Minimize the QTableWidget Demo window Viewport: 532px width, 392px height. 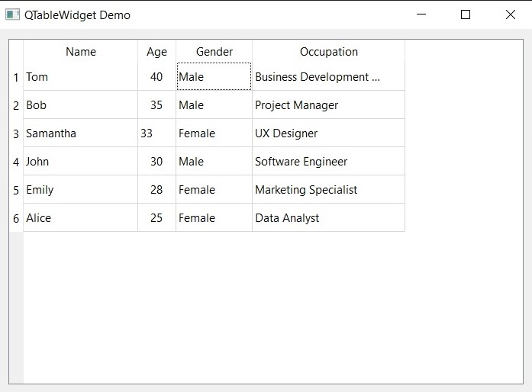click(x=421, y=14)
